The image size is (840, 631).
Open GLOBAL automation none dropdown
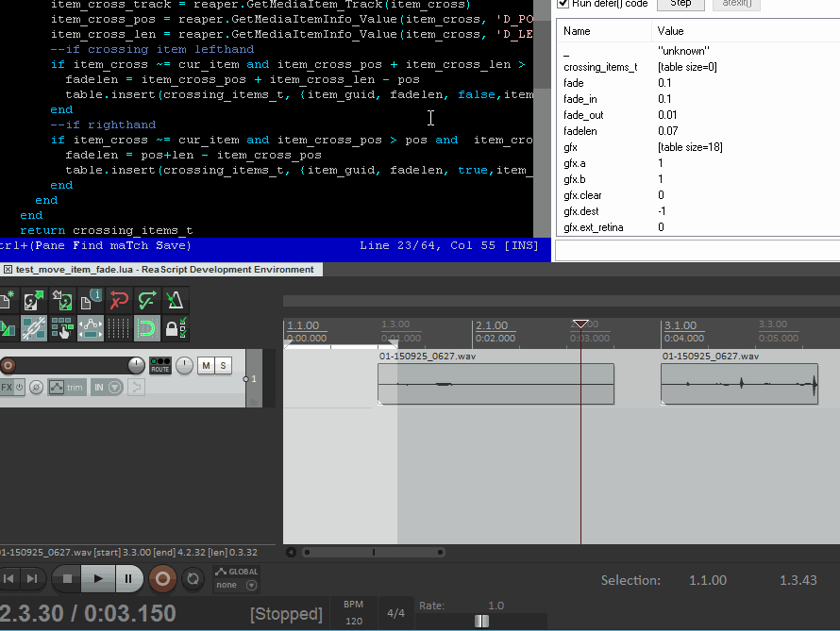point(236,585)
